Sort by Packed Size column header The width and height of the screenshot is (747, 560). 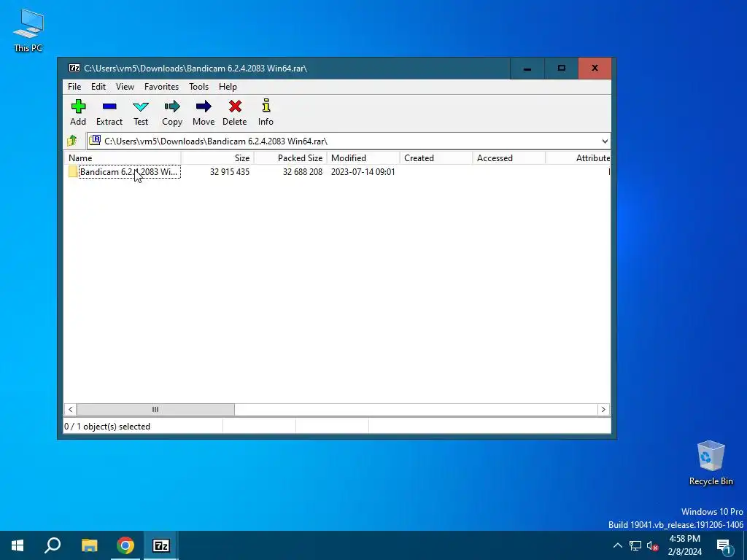[x=290, y=158]
